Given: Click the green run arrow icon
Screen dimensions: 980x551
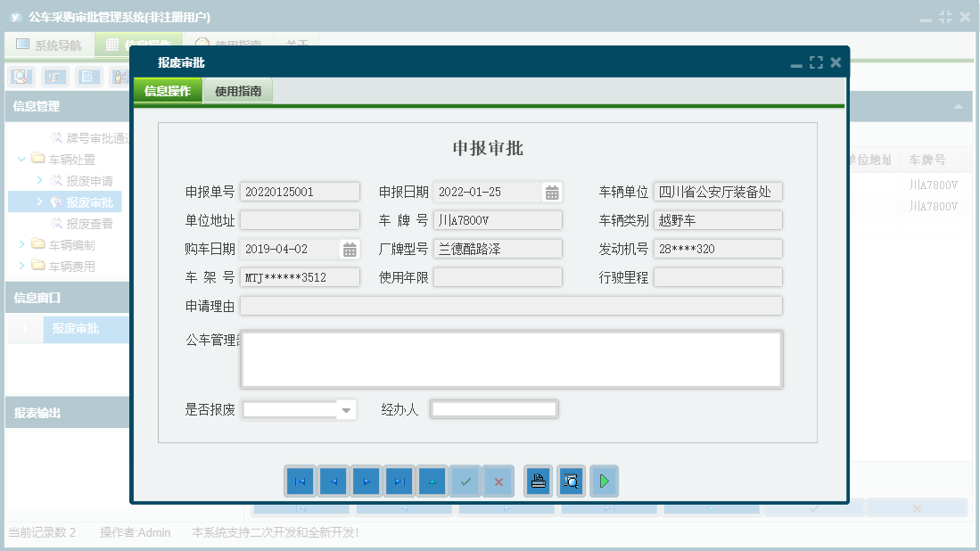Looking at the screenshot, I should click(605, 481).
